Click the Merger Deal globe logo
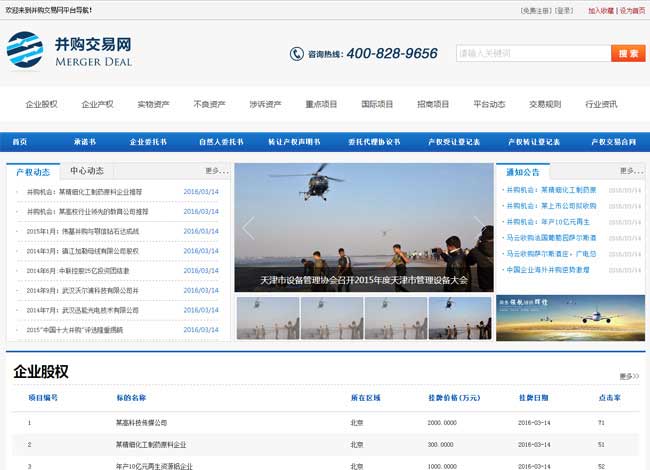The image size is (650, 470). click(25, 50)
